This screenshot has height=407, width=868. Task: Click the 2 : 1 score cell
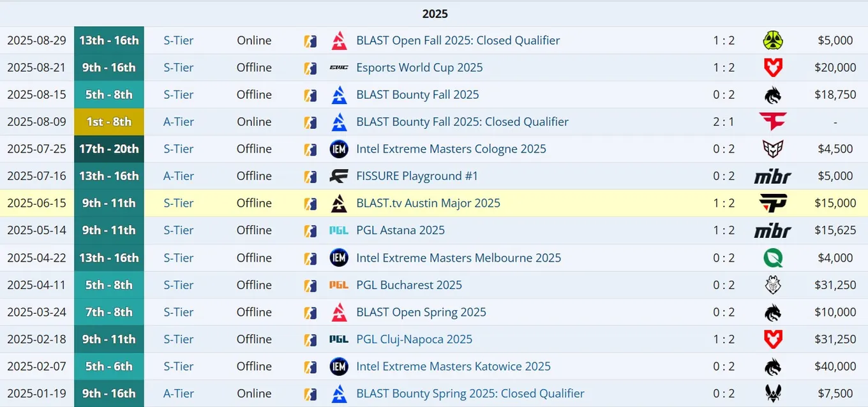(724, 122)
